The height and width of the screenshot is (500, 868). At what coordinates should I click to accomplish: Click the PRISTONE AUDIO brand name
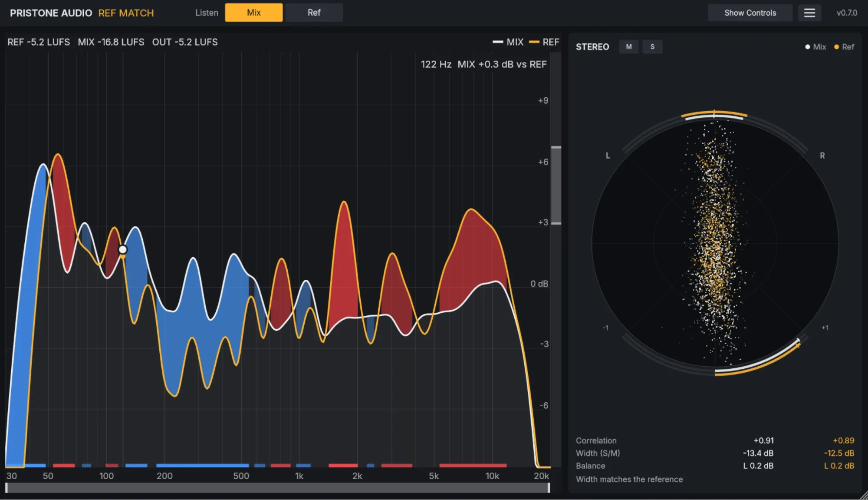(51, 13)
